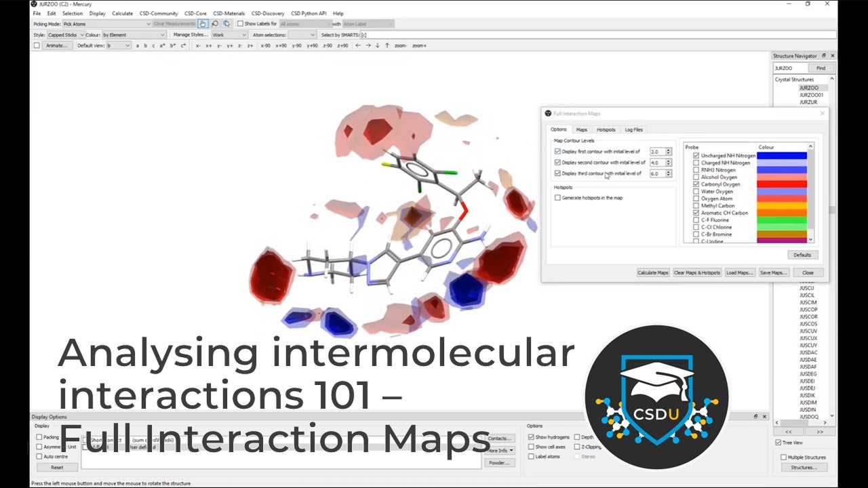
Task: Open the CSD-Materials menu
Action: (229, 14)
